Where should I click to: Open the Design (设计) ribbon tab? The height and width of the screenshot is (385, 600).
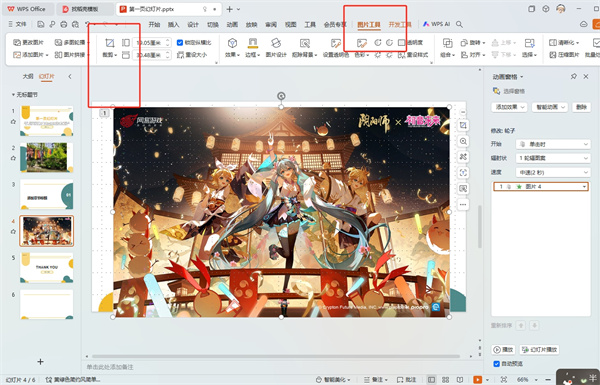[x=193, y=24]
